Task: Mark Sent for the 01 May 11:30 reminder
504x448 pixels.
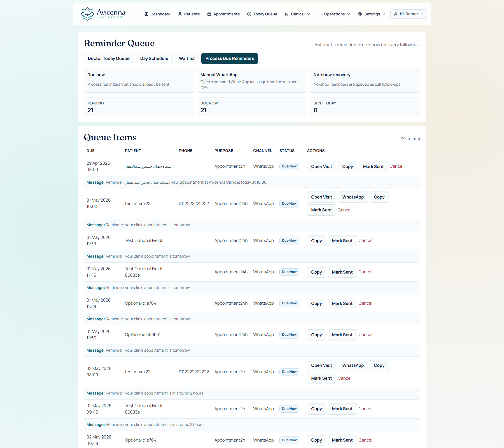Action: [342, 241]
